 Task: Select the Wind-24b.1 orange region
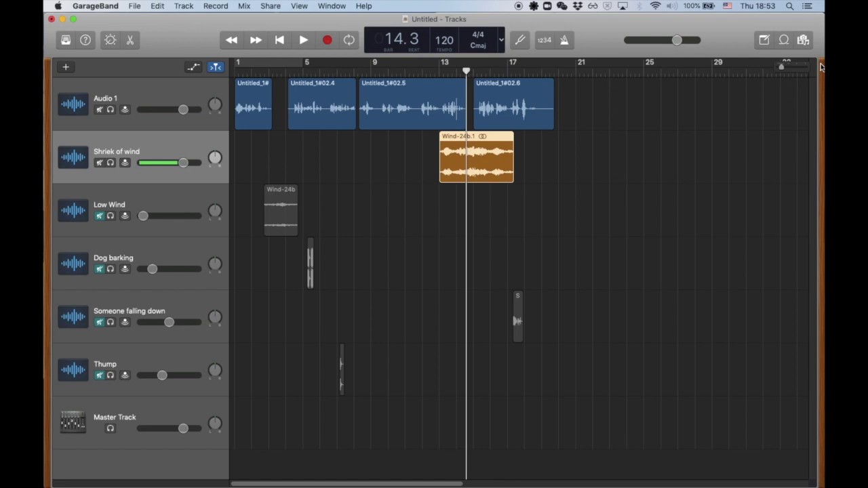[477, 157]
